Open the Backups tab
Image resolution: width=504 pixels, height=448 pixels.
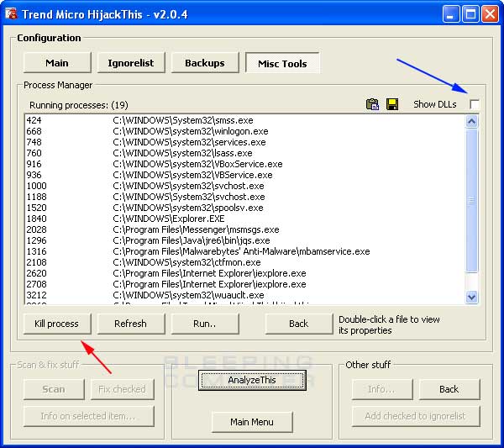[x=205, y=63]
